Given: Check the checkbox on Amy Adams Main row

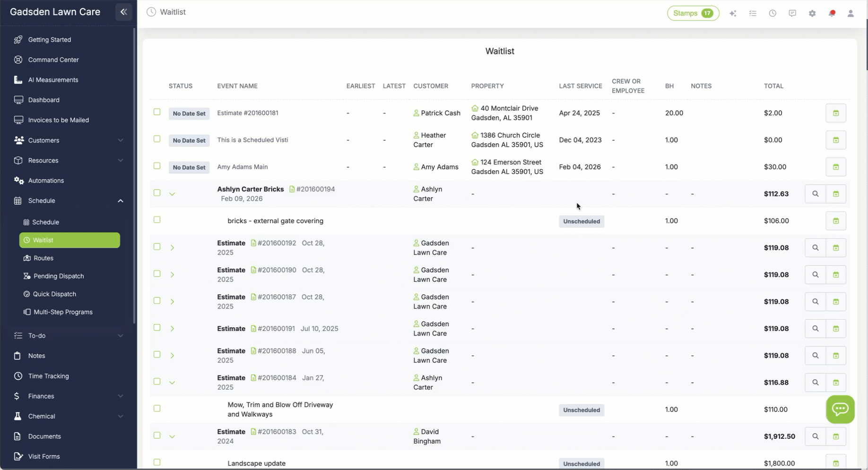Looking at the screenshot, I should pyautogui.click(x=157, y=166).
